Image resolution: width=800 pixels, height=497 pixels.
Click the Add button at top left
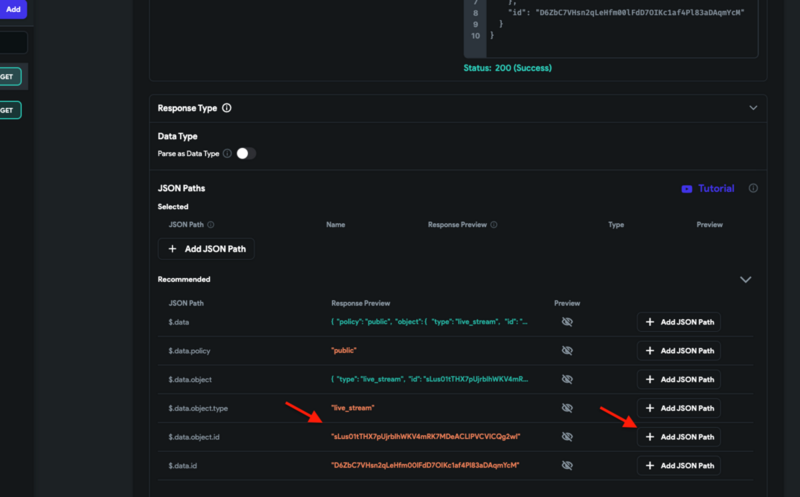pyautogui.click(x=12, y=9)
